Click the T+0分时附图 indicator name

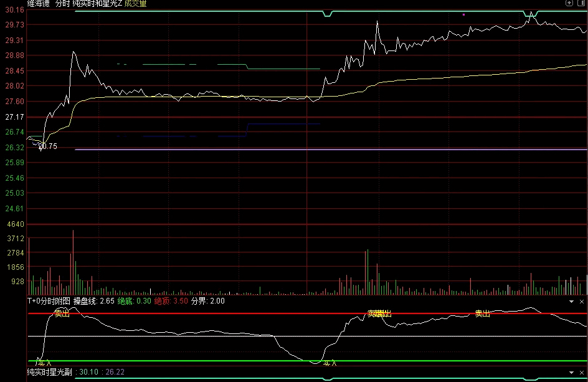pyautogui.click(x=49, y=301)
